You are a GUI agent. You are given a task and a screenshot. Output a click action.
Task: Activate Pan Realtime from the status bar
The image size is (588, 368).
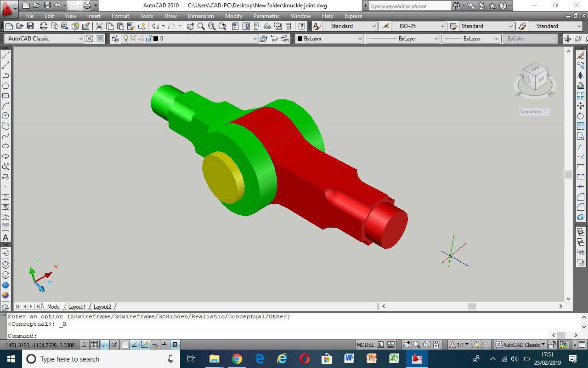tap(406, 345)
